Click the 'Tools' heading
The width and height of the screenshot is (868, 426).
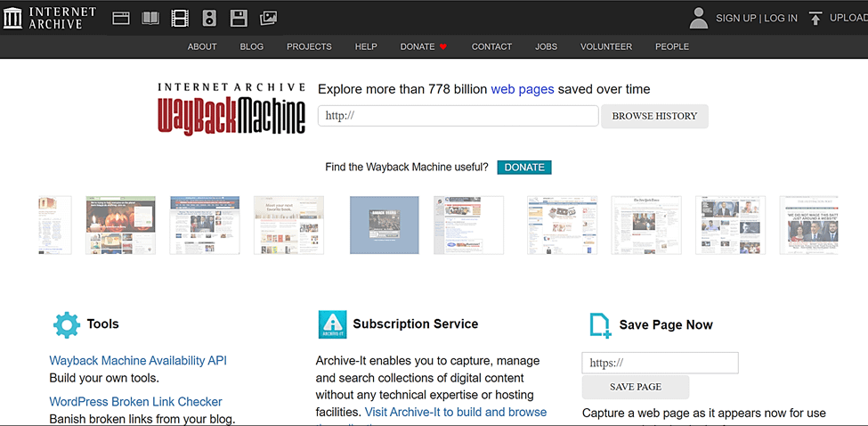(x=103, y=324)
